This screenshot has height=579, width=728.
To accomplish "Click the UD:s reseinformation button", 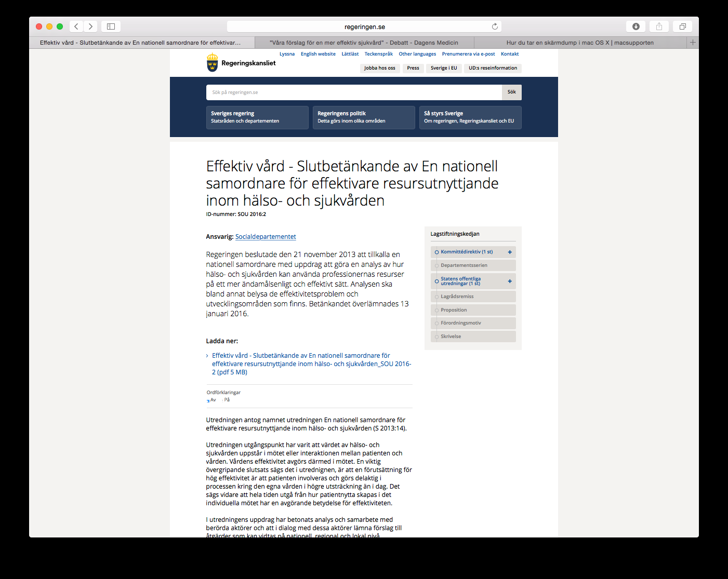I will click(x=493, y=68).
